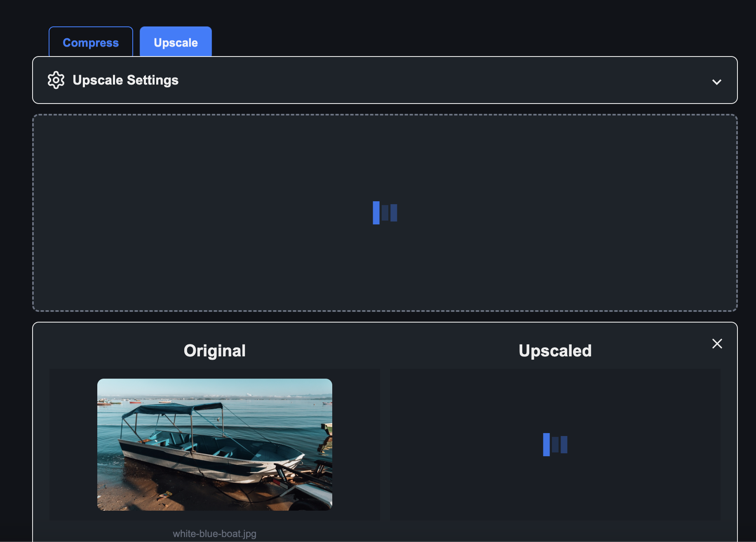Image resolution: width=756 pixels, height=542 pixels.
Task: Close the Original vs Upscaled comparison
Action: [717, 344]
